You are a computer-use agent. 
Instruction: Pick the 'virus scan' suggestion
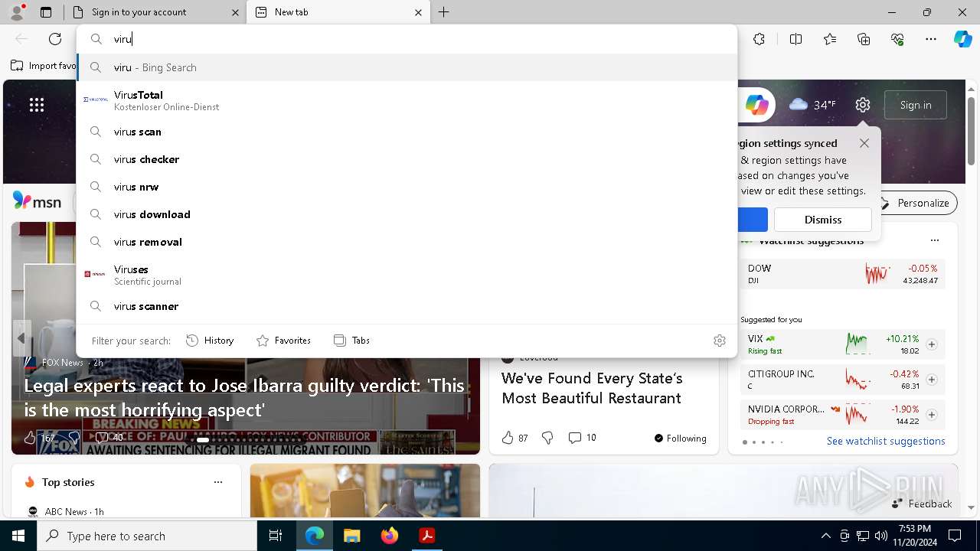(407, 132)
